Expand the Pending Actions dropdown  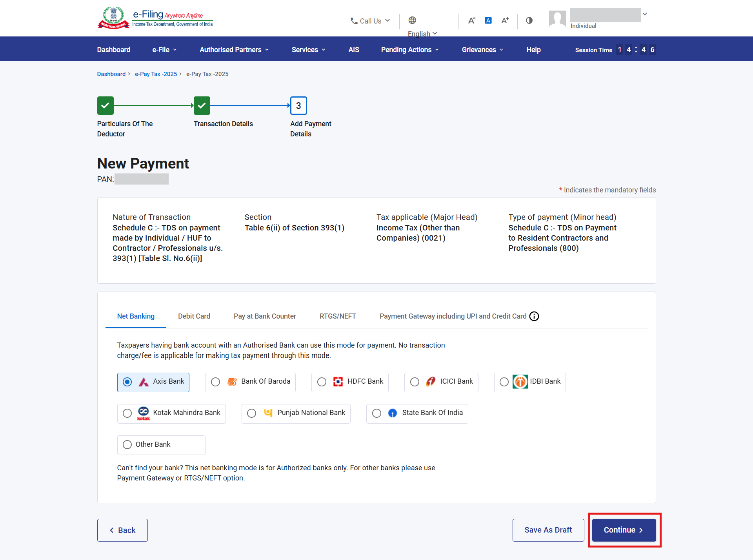[410, 50]
